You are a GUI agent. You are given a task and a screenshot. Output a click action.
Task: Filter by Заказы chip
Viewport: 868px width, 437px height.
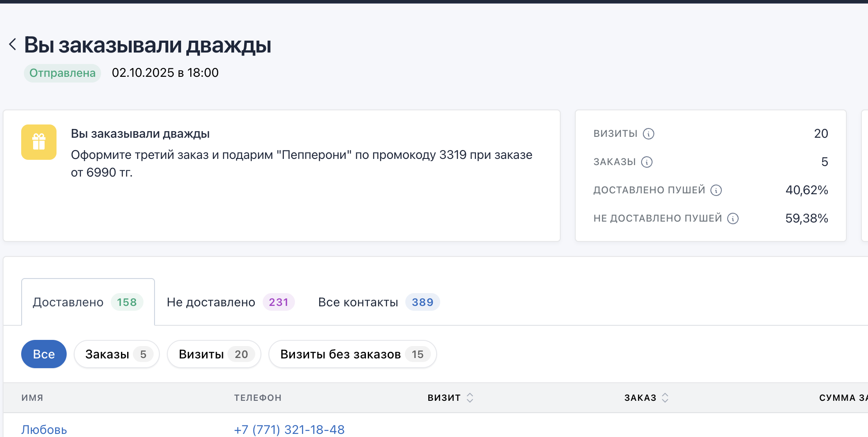coord(116,354)
